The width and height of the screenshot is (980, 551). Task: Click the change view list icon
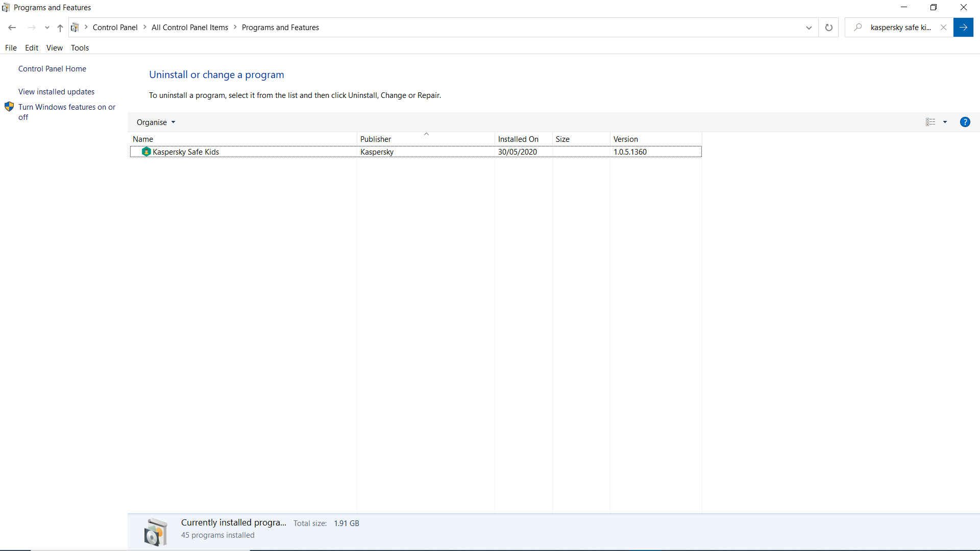930,122
